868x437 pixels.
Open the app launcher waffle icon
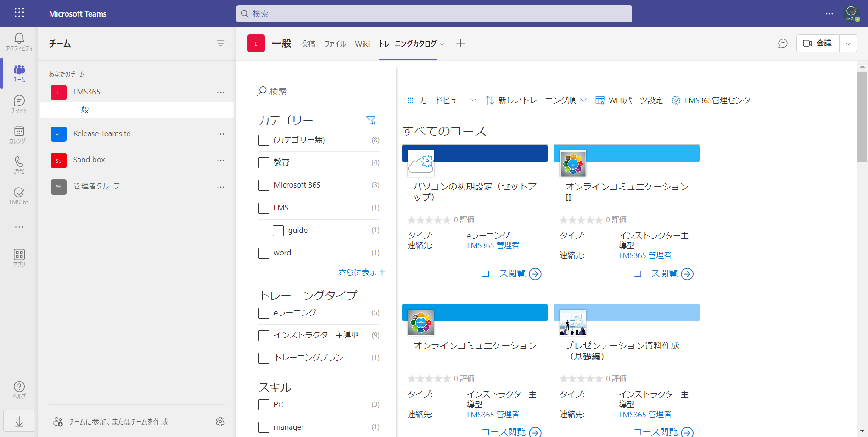(x=19, y=13)
